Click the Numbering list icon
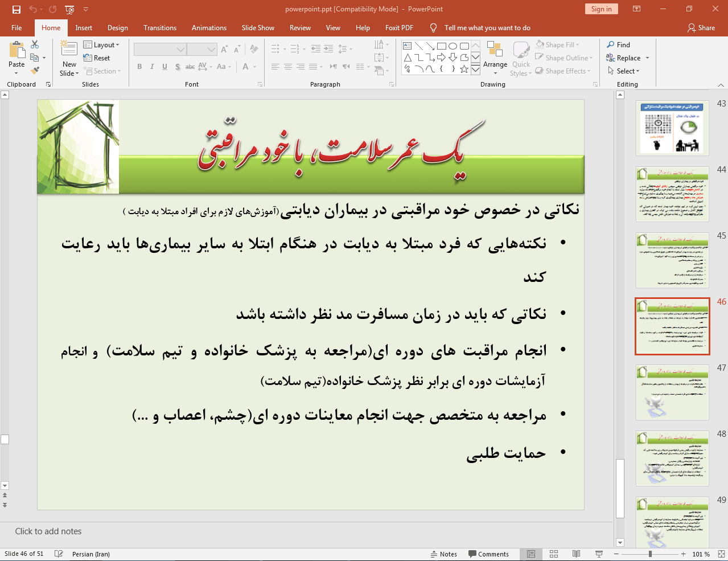Screen dimensions: 728x561 tap(295, 49)
